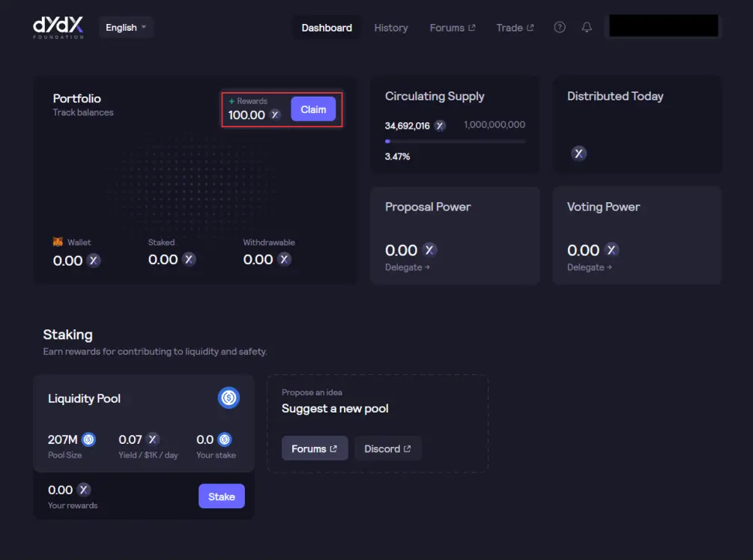Open the English language dropdown

pyautogui.click(x=126, y=28)
